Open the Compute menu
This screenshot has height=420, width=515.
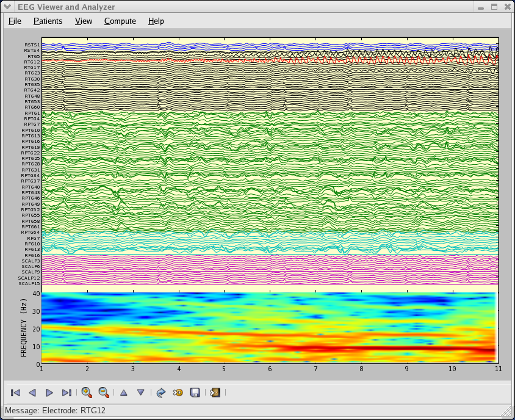(x=120, y=21)
